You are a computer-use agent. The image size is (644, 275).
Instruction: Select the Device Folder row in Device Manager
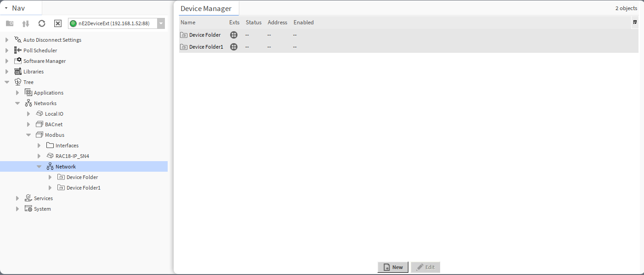(x=205, y=34)
